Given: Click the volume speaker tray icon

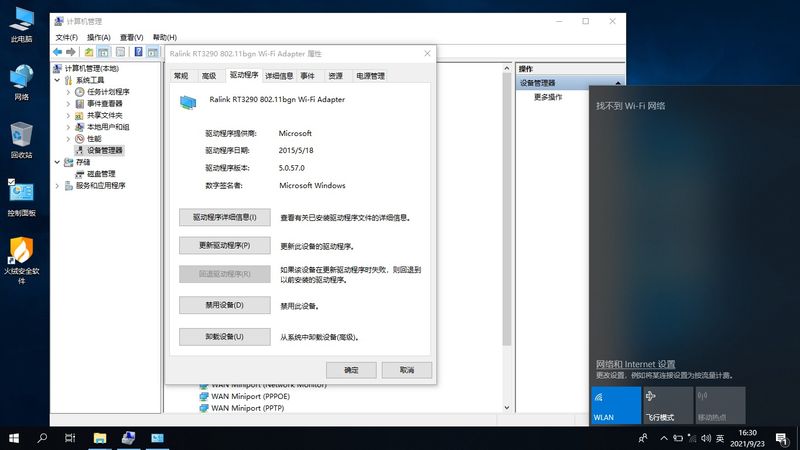Looking at the screenshot, I should coord(706,438).
